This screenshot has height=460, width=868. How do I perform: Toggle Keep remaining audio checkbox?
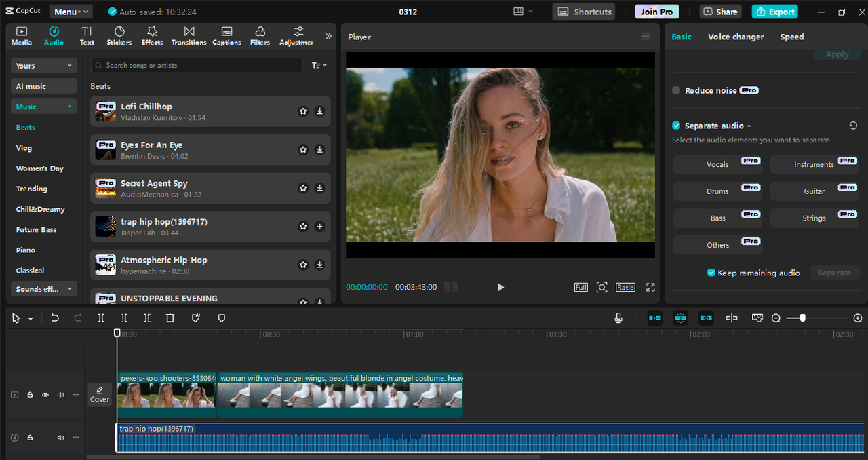click(711, 273)
